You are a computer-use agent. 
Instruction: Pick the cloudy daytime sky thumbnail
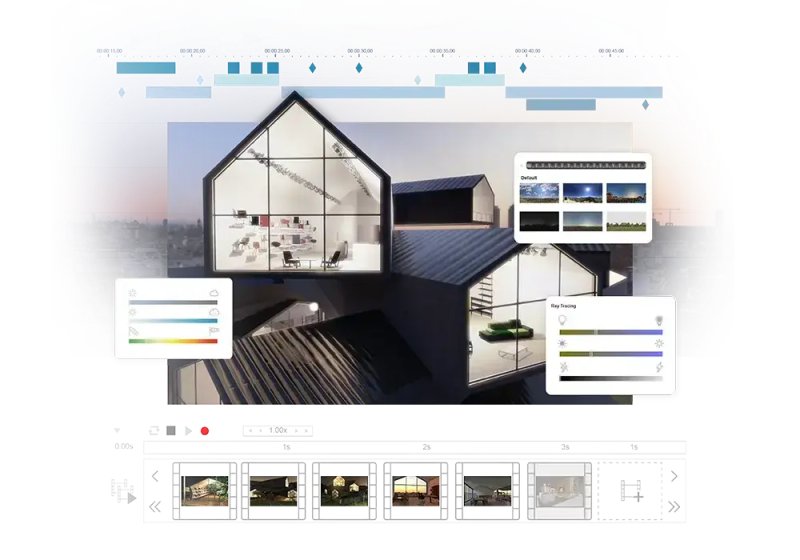tap(539, 193)
